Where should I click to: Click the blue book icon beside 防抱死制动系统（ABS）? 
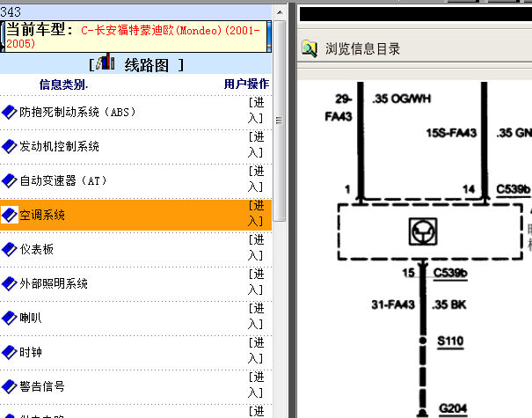[9, 112]
